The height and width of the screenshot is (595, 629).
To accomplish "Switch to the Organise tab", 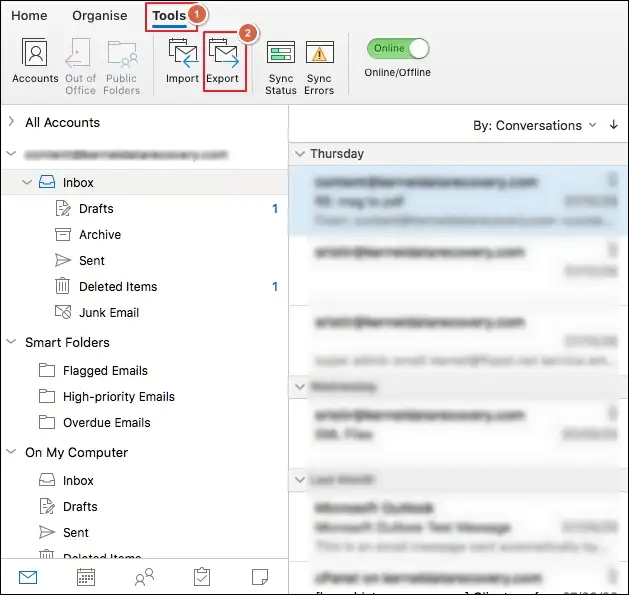I will pyautogui.click(x=99, y=15).
